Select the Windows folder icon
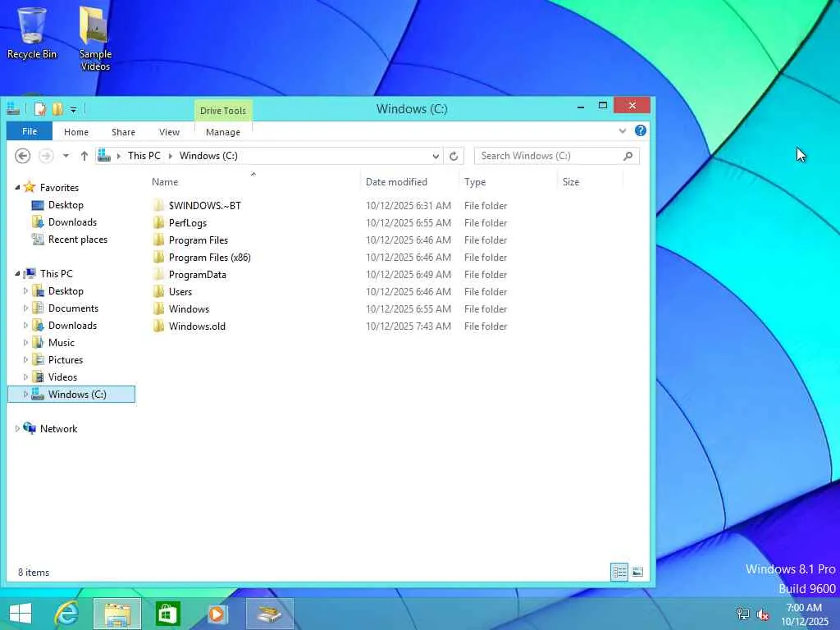Viewport: 840px width, 630px height. 158,308
